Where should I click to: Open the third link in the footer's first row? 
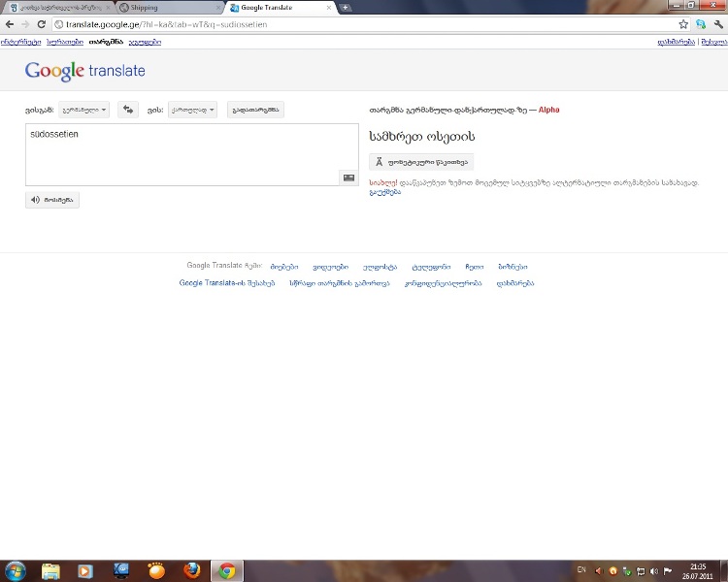click(x=380, y=267)
